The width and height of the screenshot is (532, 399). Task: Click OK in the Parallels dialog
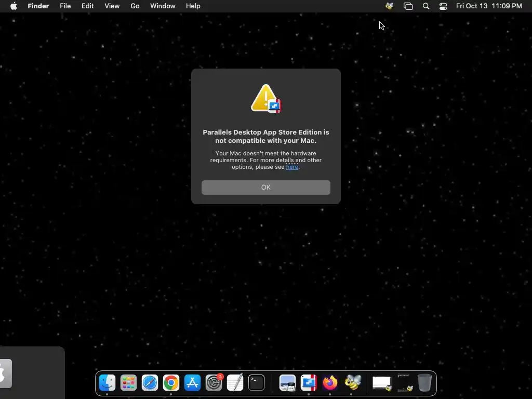coord(265,187)
